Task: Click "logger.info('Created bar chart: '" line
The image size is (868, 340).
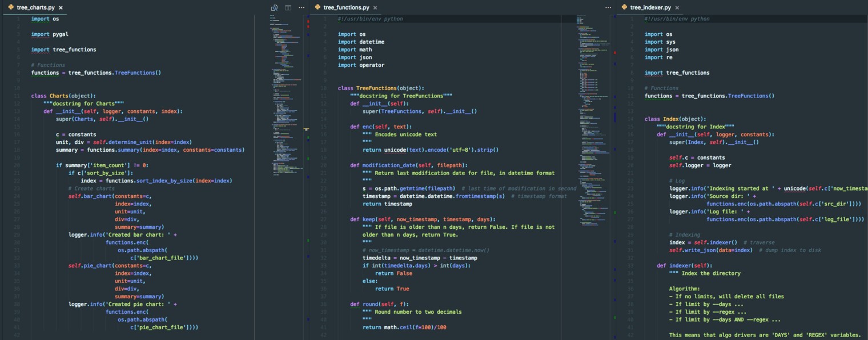Action: tap(123, 234)
